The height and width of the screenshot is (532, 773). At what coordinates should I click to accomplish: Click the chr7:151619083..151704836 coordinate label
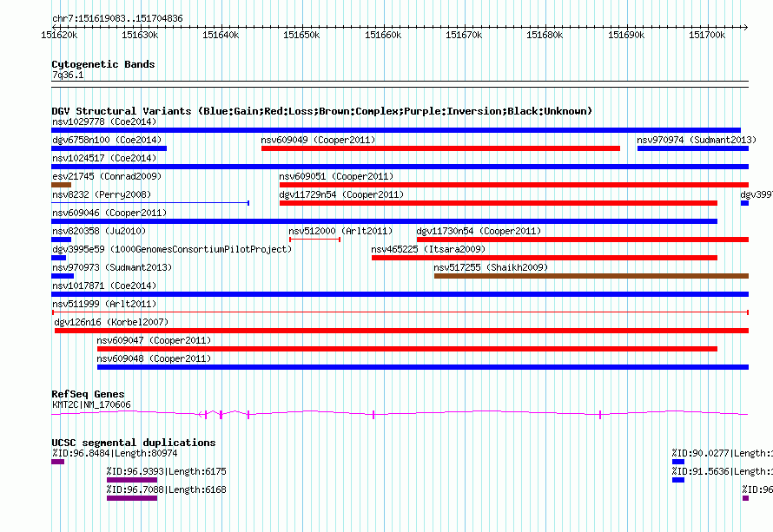pos(117,19)
